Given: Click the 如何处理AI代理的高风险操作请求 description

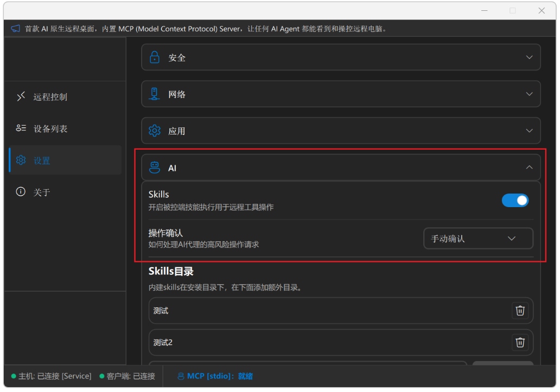Looking at the screenshot, I should 203,245.
